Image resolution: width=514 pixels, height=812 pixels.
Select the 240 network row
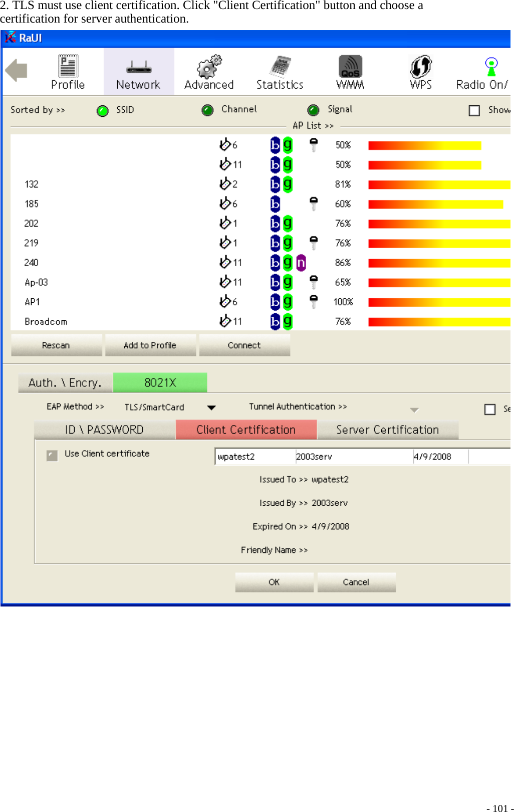[x=261, y=263]
